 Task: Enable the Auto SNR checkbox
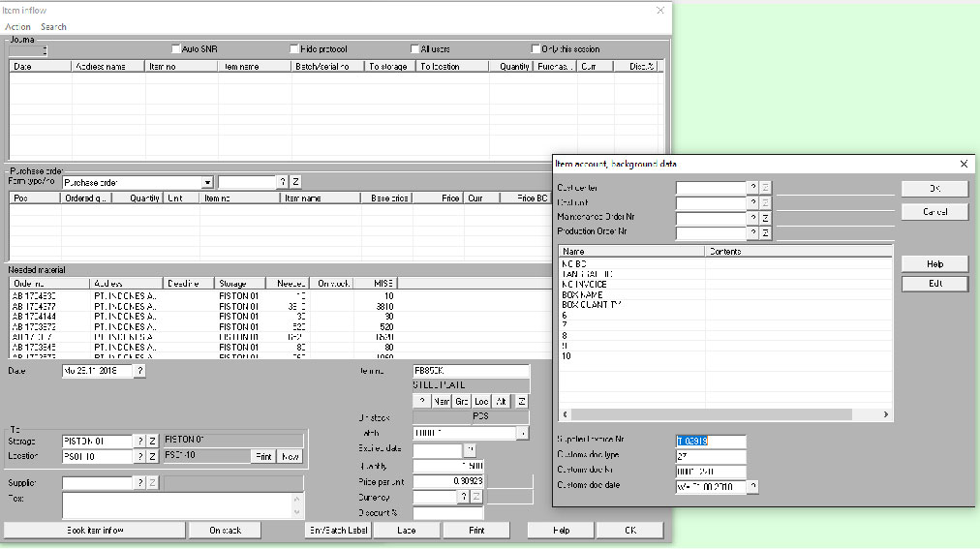point(176,49)
